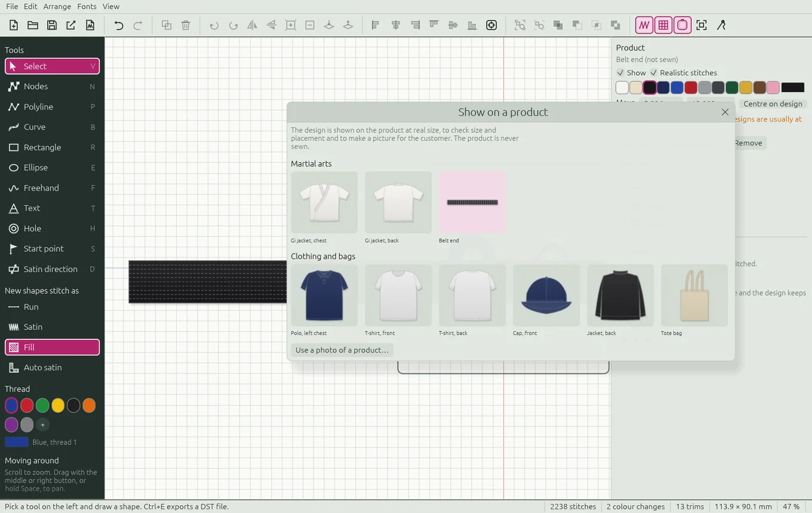
Task: Select the Nodes tool
Action: pyautogui.click(x=52, y=86)
